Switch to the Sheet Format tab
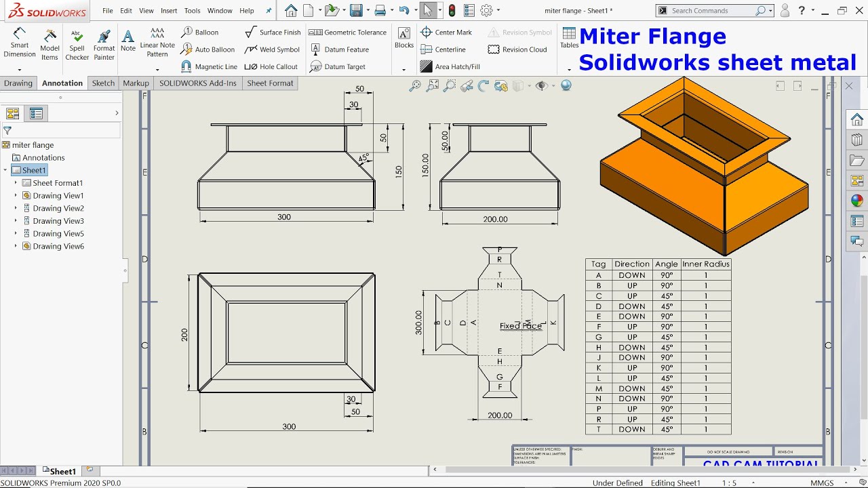Image resolution: width=868 pixels, height=488 pixels. tap(270, 83)
